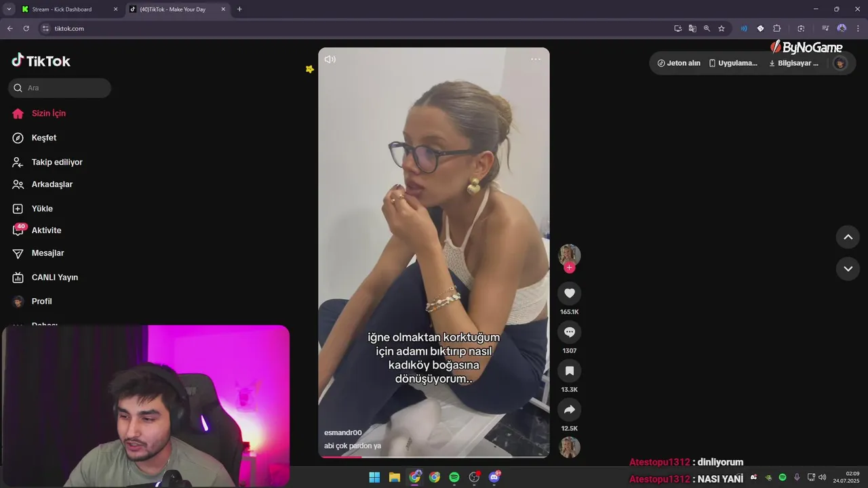Reload the TikTok page
The height and width of the screenshot is (488, 868).
(x=26, y=28)
